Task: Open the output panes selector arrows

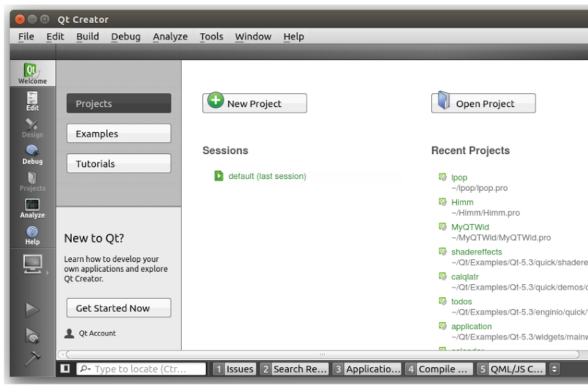Action: pos(554,369)
